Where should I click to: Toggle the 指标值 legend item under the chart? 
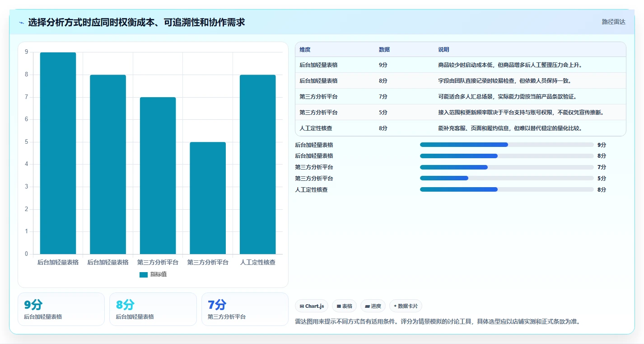[153, 274]
